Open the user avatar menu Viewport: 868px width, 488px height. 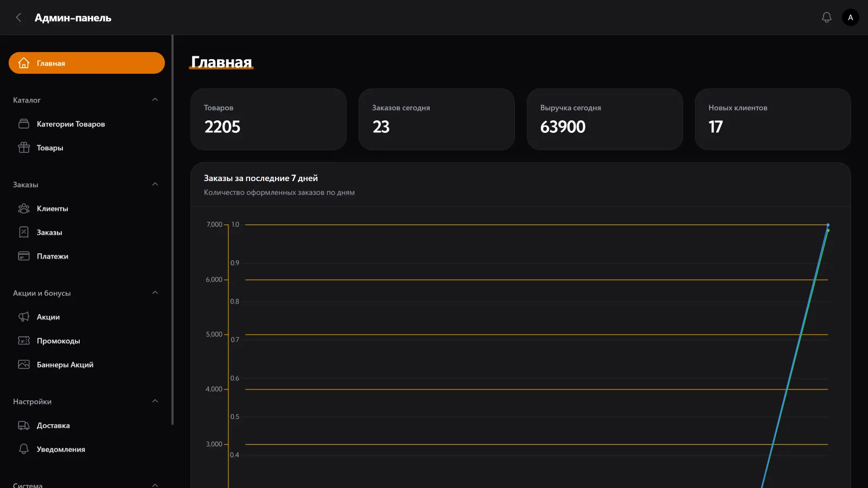[x=850, y=17]
